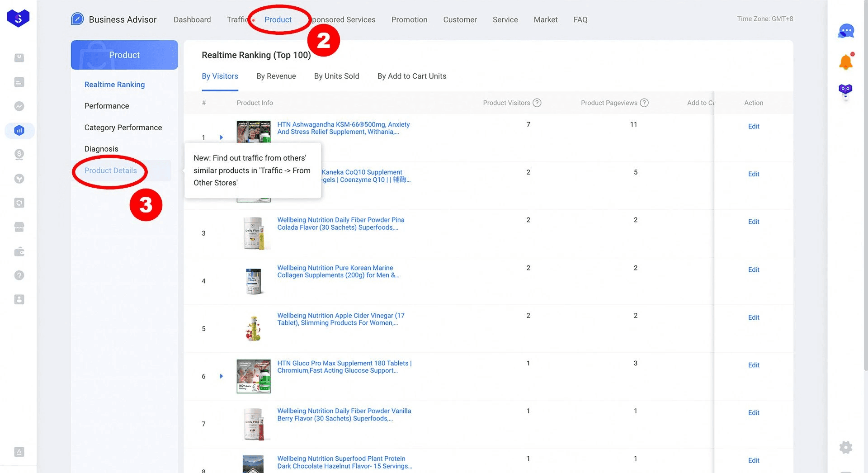Edit the Apple Cider Vinegar product
The height and width of the screenshot is (473, 868).
click(x=754, y=317)
